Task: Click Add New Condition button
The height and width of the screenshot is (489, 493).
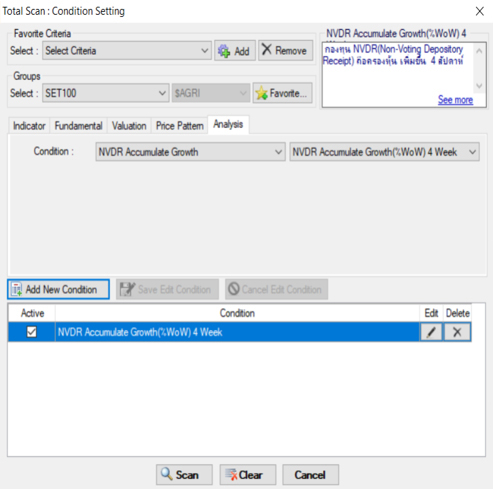Action: (58, 289)
